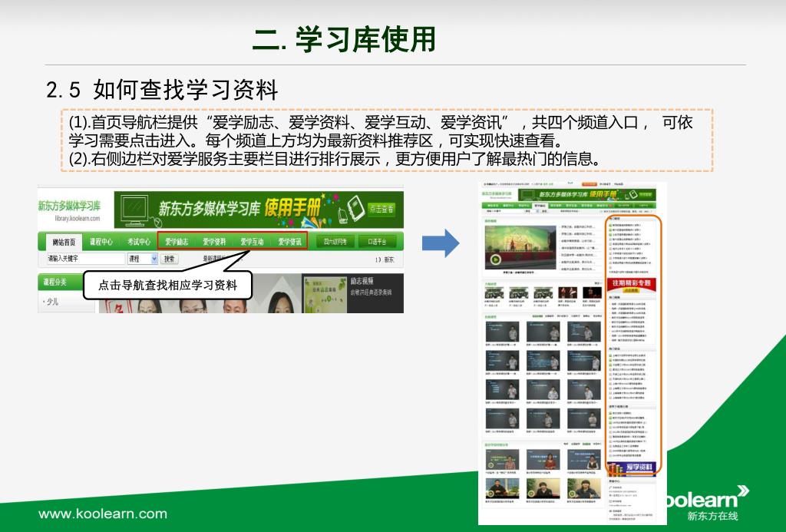Click the 爱学资料 banner at sidebar bottom

click(x=631, y=468)
